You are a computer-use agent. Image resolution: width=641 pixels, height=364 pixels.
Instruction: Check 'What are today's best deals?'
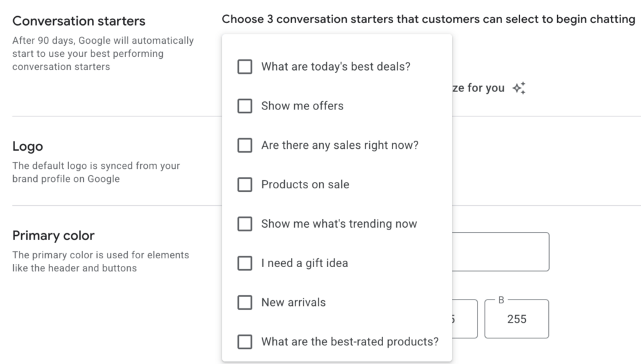coord(245,66)
